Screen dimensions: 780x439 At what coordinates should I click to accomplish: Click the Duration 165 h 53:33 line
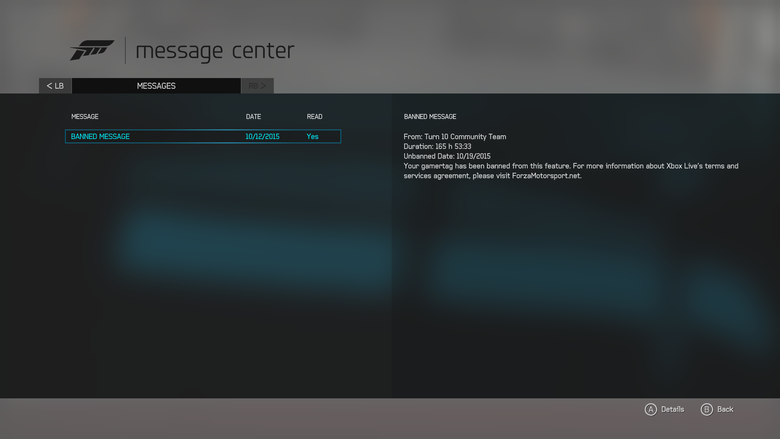[x=441, y=146]
